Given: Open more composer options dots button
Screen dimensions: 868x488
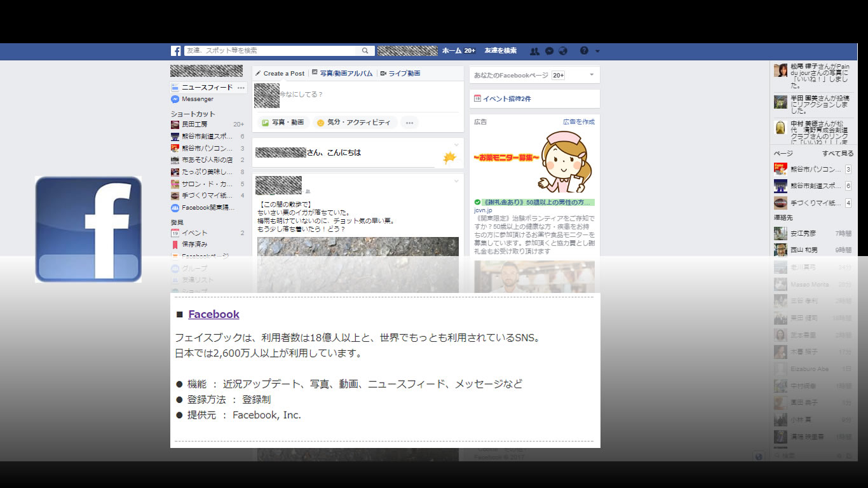Looking at the screenshot, I should pyautogui.click(x=409, y=123).
